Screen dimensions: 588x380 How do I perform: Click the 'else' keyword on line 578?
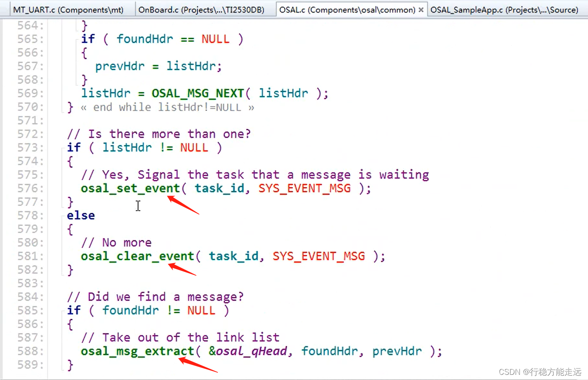(81, 215)
